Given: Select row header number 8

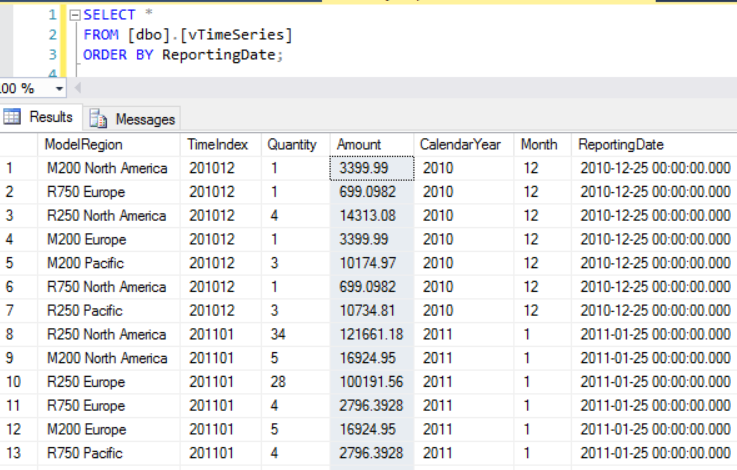Looking at the screenshot, I should [19, 335].
